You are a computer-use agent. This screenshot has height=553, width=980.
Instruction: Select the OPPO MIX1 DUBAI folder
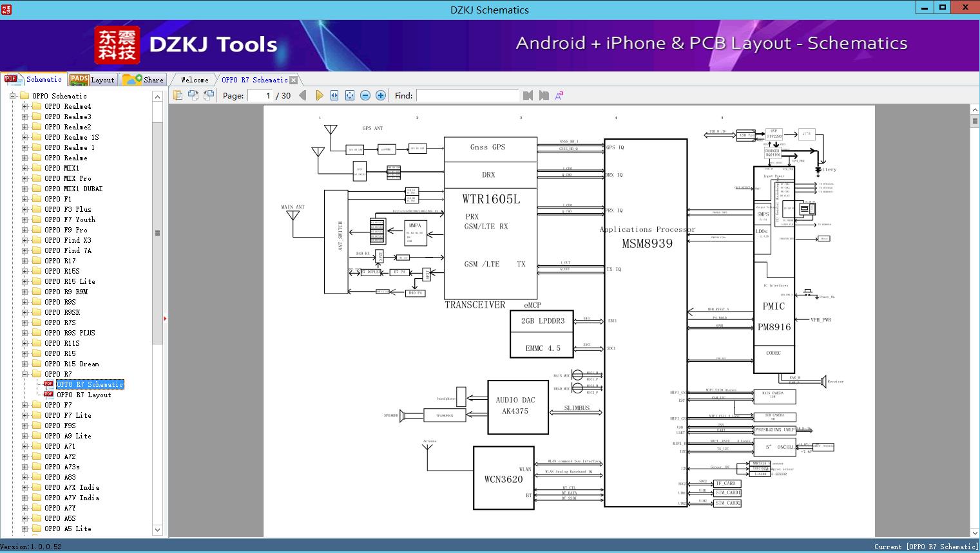tap(73, 189)
